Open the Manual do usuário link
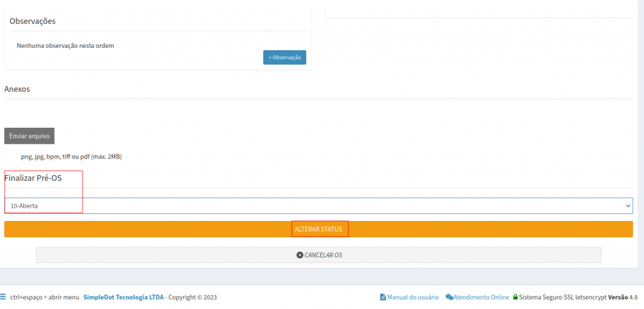This screenshot has height=309, width=644. click(x=413, y=297)
